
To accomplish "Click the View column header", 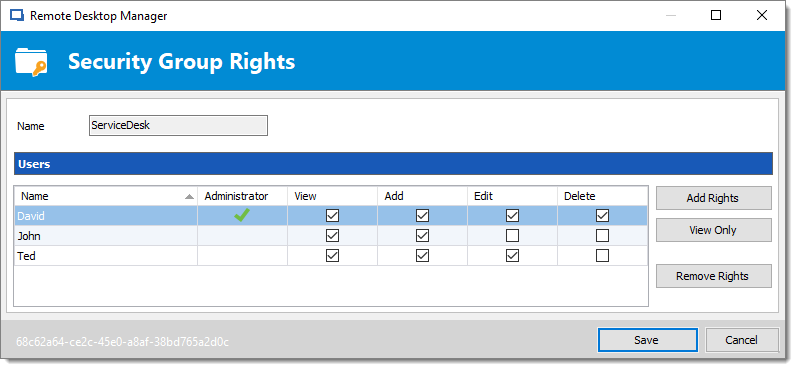I will pos(333,196).
